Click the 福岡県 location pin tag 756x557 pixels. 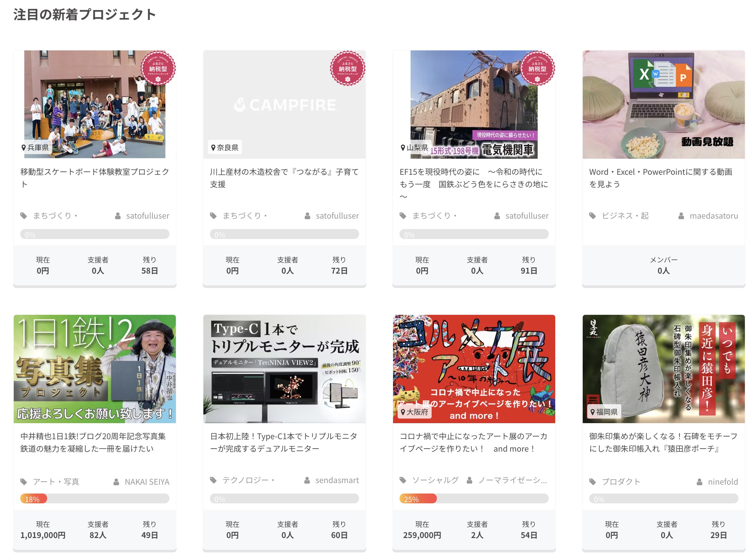click(604, 412)
